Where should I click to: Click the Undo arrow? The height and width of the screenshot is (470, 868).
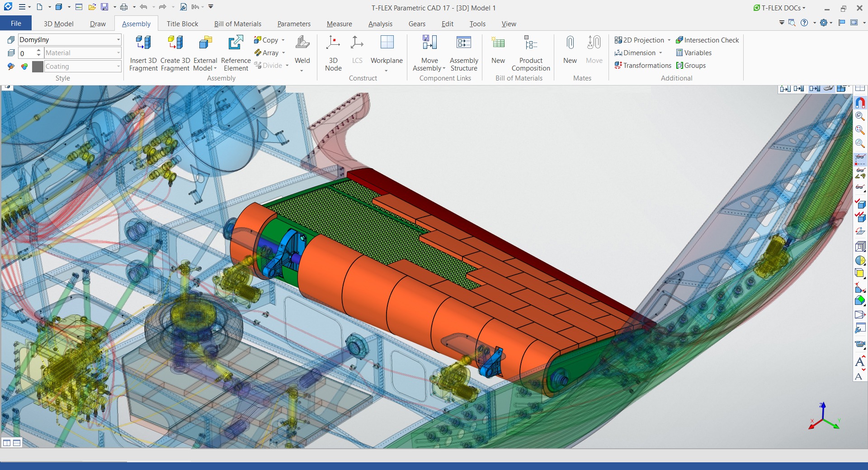pos(143,7)
